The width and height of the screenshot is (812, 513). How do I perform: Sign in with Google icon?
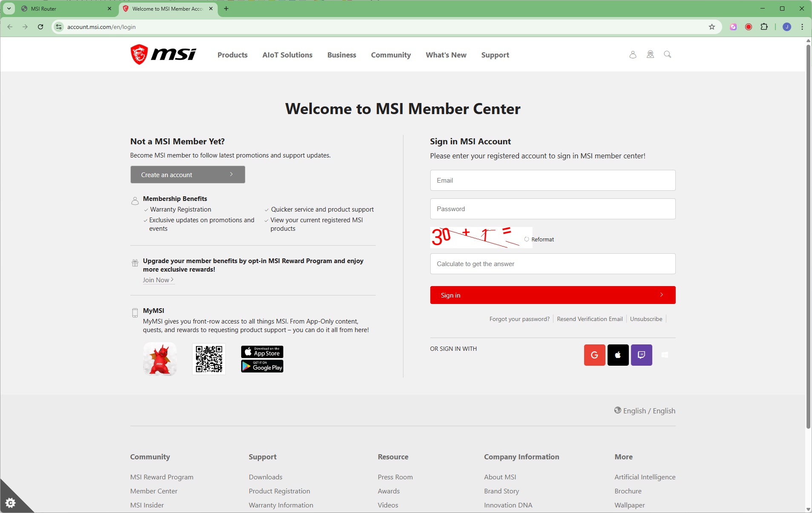coord(594,355)
